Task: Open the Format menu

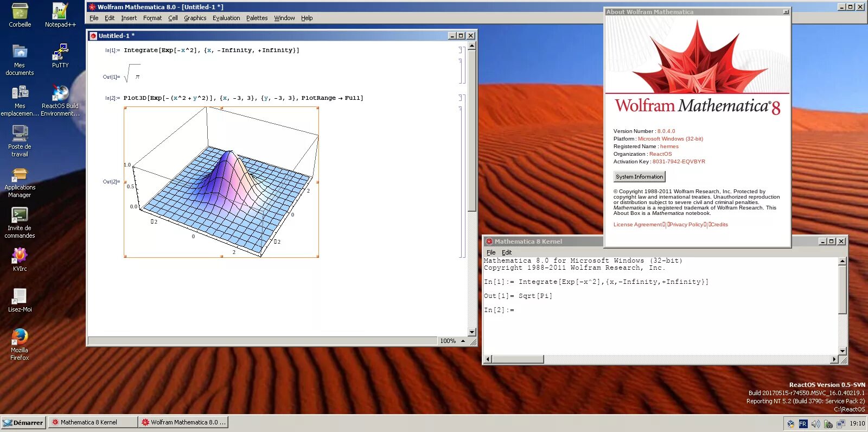Action: [152, 18]
